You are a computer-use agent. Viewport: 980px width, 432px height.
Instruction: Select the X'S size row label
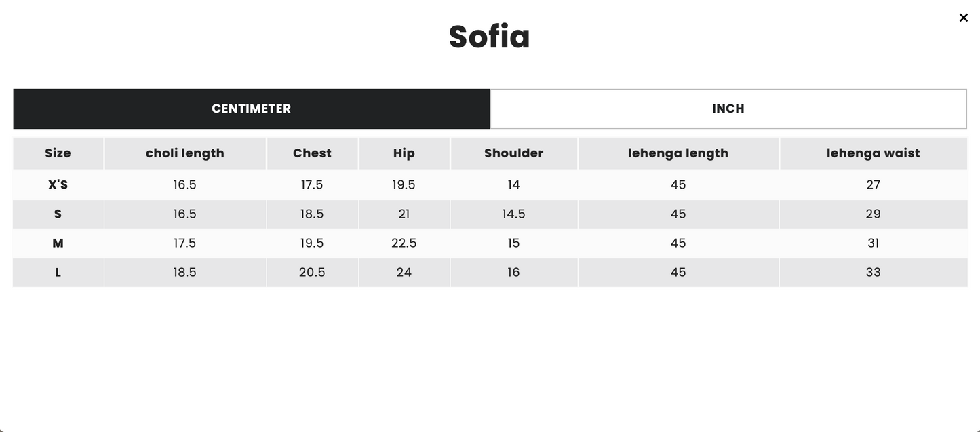pos(58,184)
